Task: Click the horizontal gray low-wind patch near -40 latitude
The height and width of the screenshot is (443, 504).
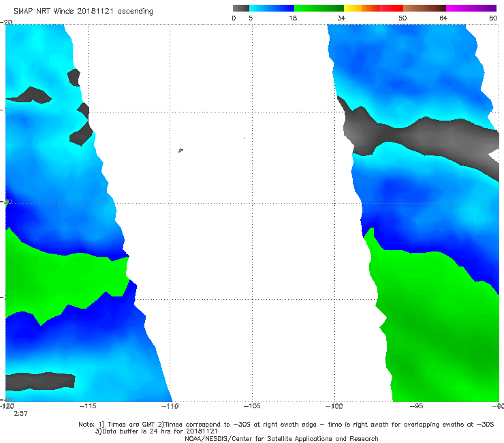Action: click(40, 382)
